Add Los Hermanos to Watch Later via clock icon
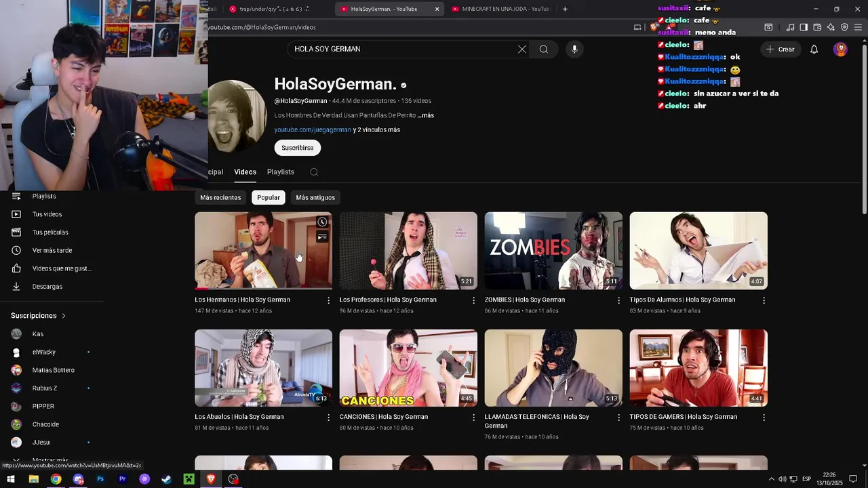868x488 pixels. (322, 222)
